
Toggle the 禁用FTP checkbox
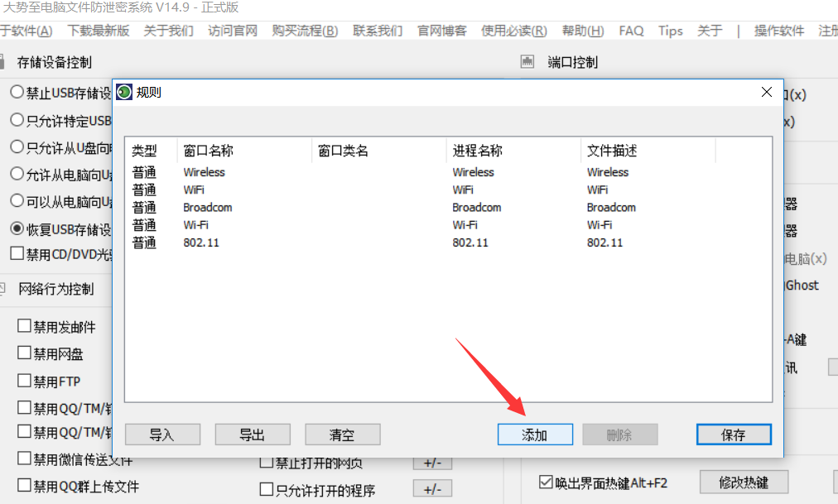coord(24,381)
